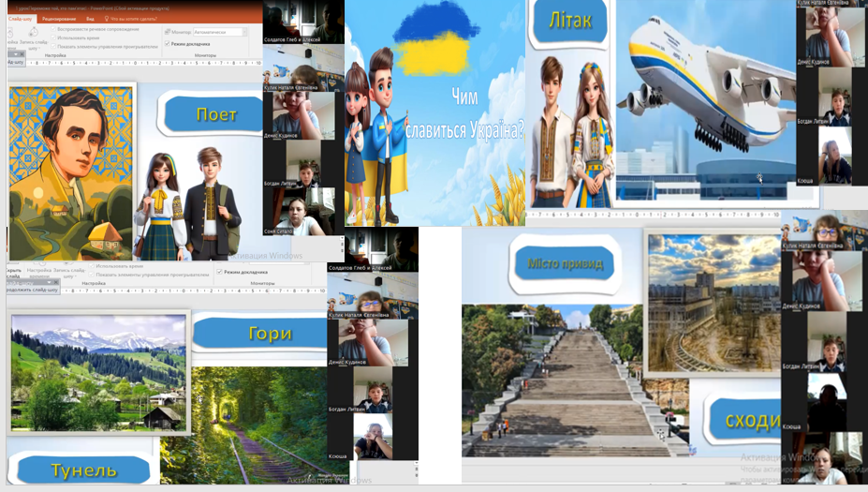
Task: Select Богдан Литвин video beside Місто привид slide
Action: 827,341
